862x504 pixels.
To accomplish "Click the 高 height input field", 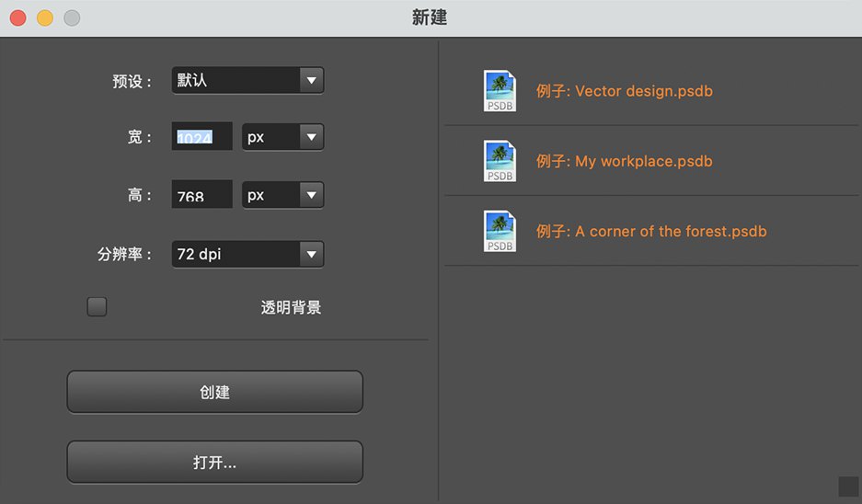I will click(x=201, y=195).
